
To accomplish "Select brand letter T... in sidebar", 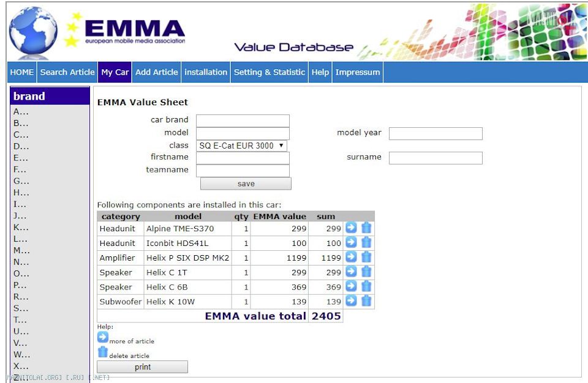I will coord(20,320).
